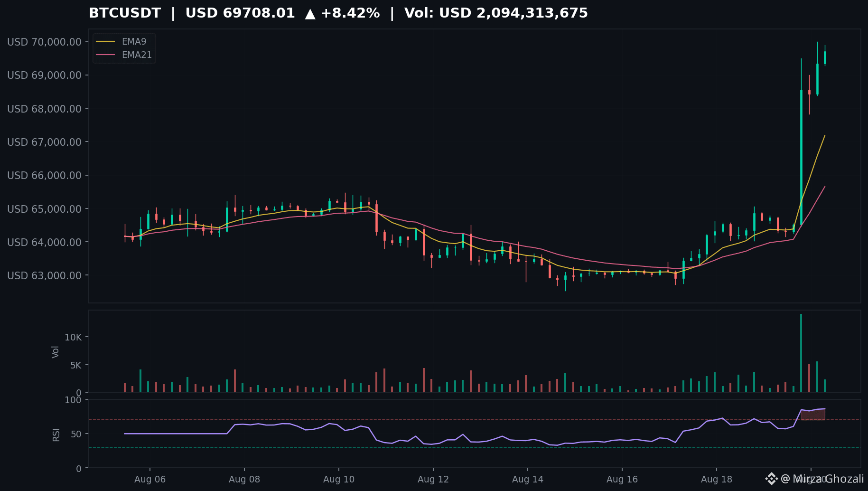Click the Aug 18 date label
The image size is (868, 491).
pos(717,479)
